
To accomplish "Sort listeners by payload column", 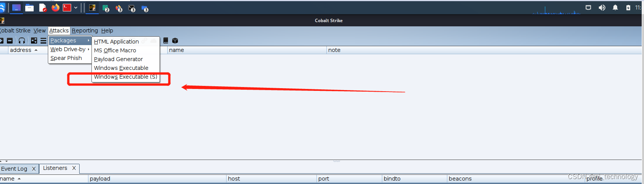I will pos(157,179).
